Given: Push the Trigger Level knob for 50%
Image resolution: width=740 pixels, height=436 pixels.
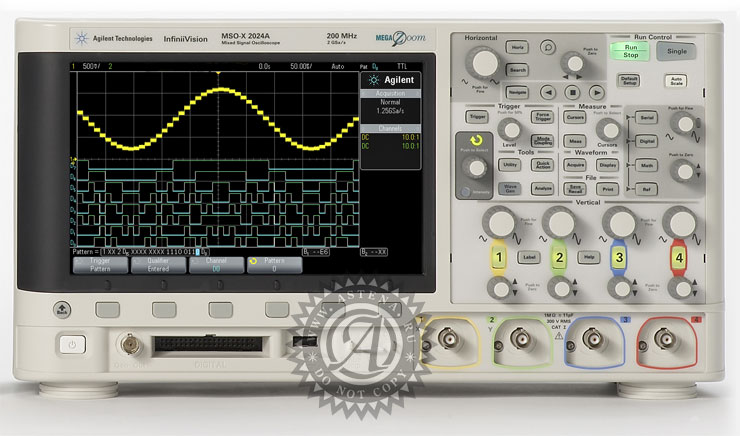Looking at the screenshot, I should [x=510, y=129].
